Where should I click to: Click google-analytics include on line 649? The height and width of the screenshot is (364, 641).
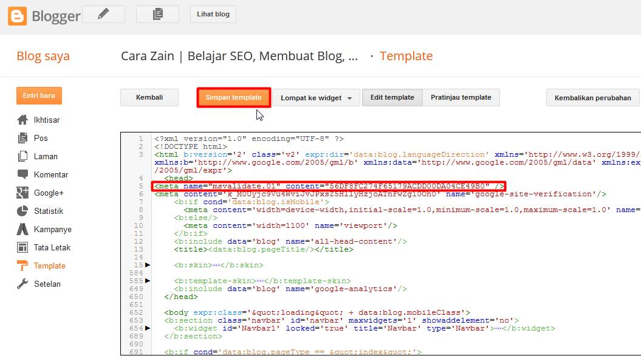[x=290, y=289]
